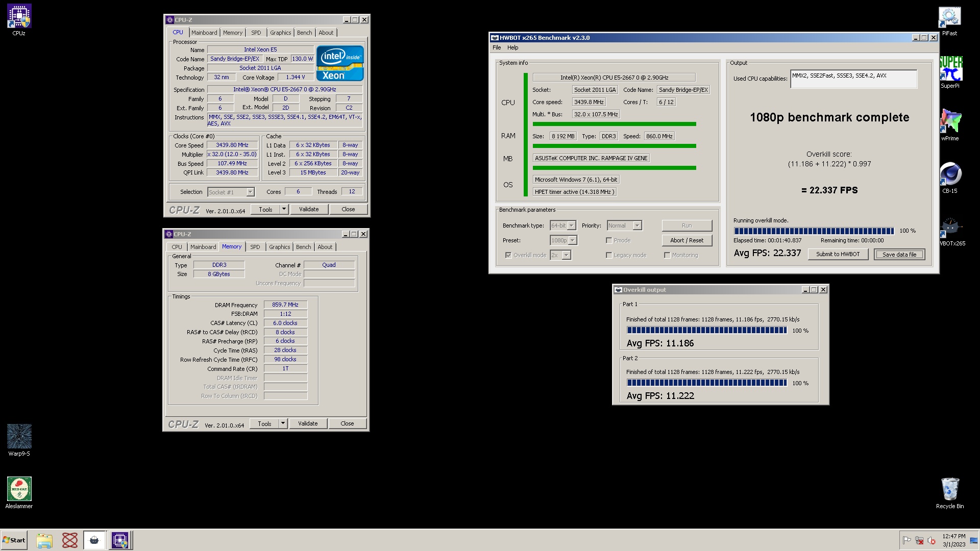Click the HWBOT x265 title bar icon
Screen dimensions: 980x551
495,38
